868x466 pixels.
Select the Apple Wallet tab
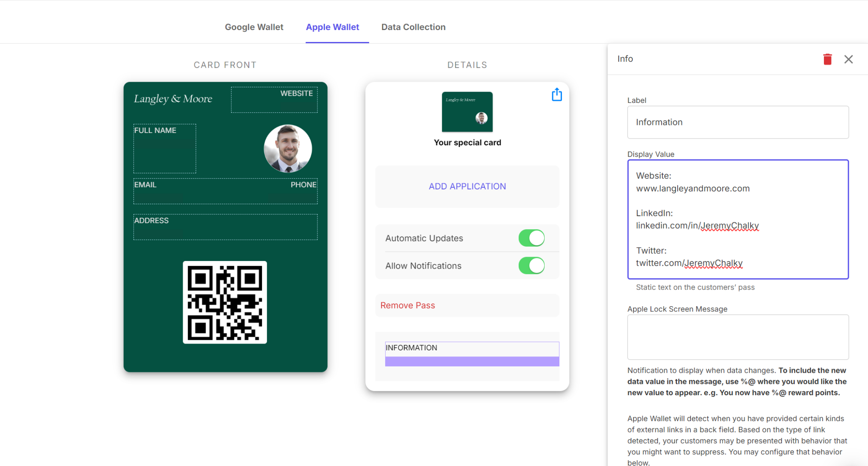point(333,27)
